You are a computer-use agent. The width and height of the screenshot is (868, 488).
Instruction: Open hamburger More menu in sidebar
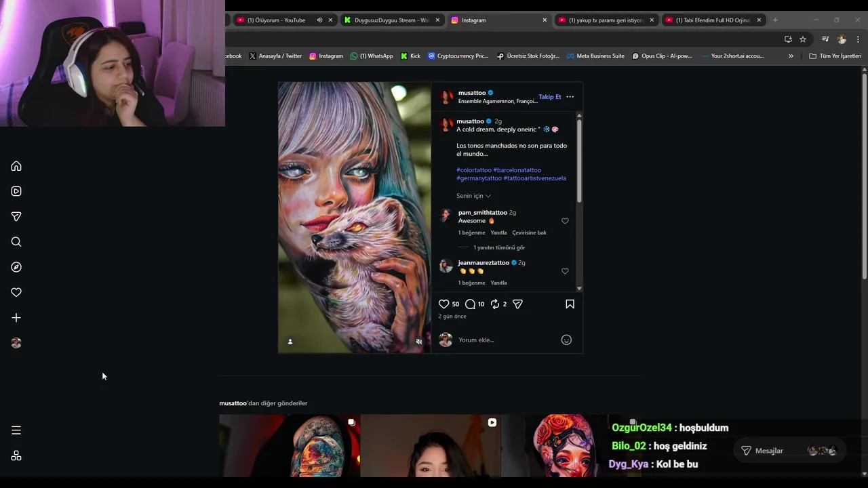click(16, 430)
